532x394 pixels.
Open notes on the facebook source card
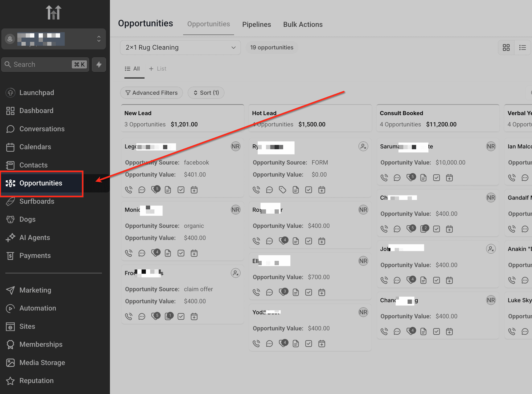point(168,190)
